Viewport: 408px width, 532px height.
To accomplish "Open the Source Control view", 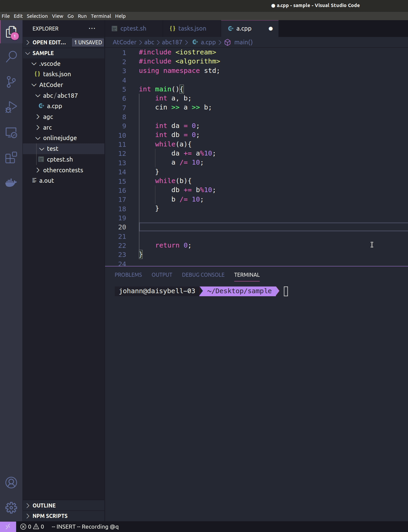I will pos(11,82).
